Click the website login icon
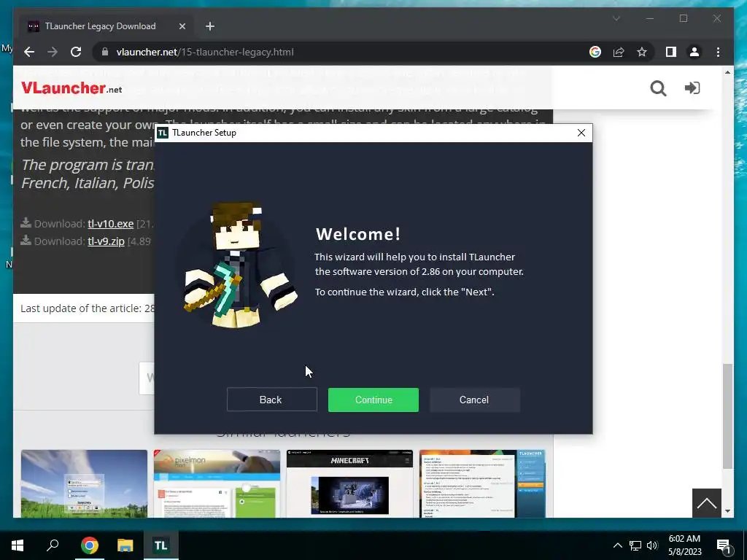 coord(692,88)
